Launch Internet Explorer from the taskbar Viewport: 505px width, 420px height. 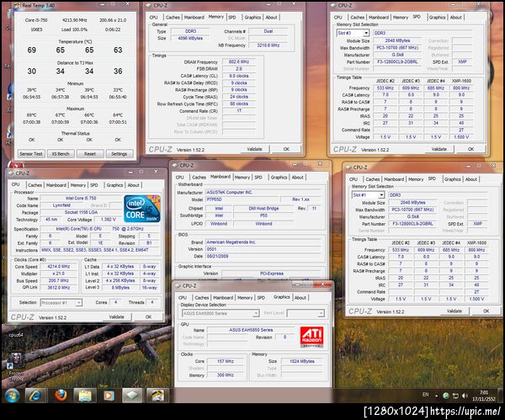35,396
